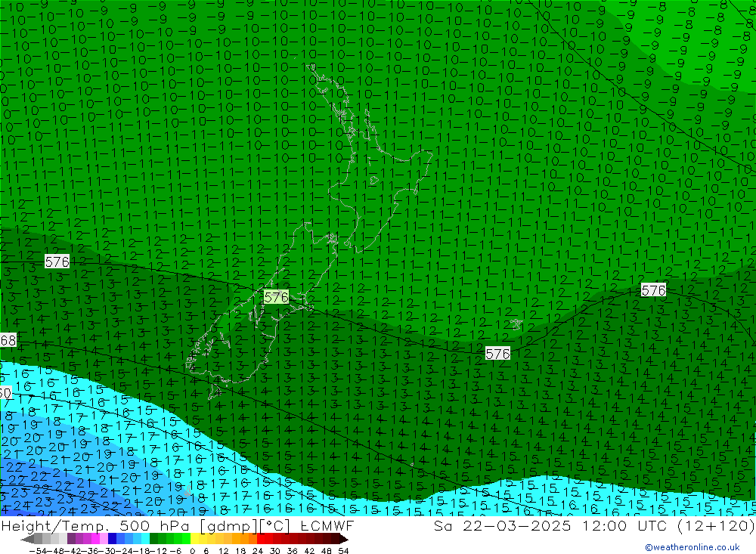
Task: Click the [gdmp] unit label in the title
Action: [228, 525]
